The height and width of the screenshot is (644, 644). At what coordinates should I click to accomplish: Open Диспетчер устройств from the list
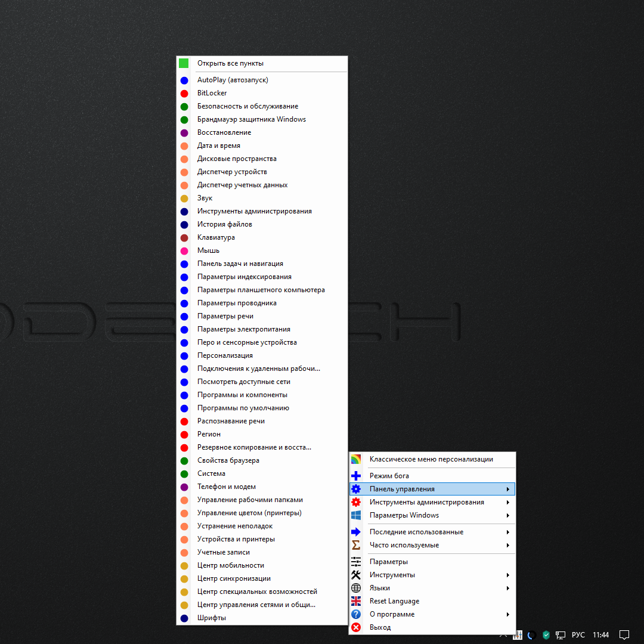pyautogui.click(x=232, y=172)
